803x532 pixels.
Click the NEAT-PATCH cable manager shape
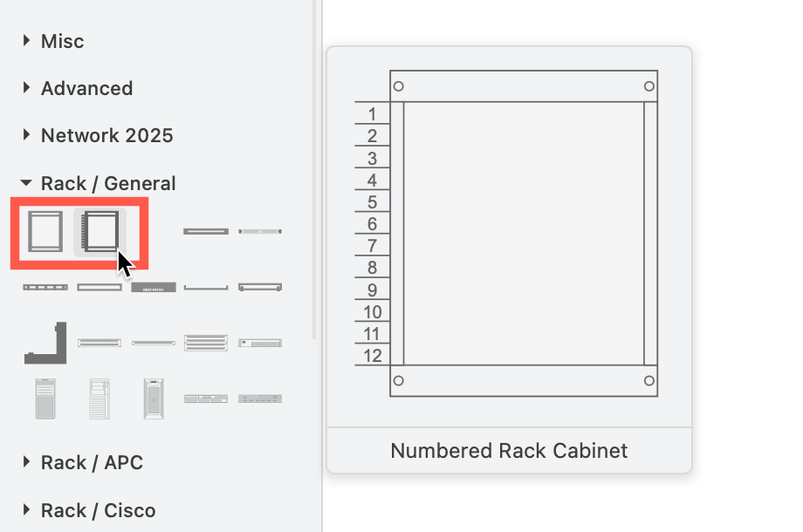click(x=153, y=287)
